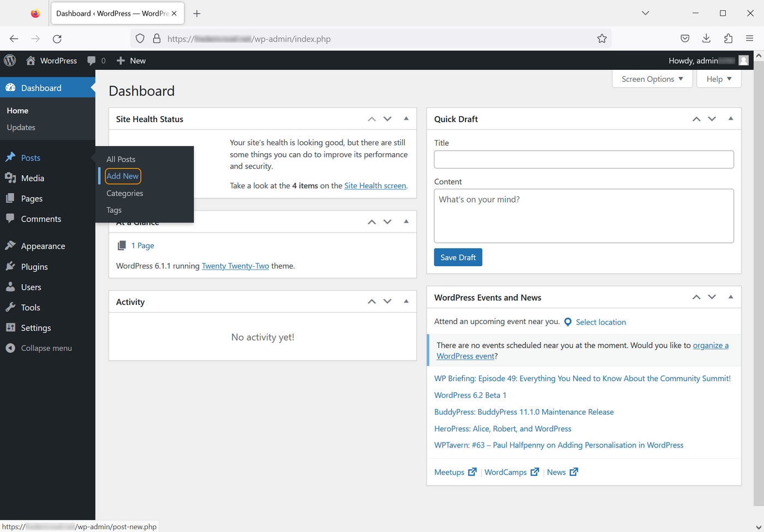Collapse the Quick Draft widget
The height and width of the screenshot is (532, 764).
tap(731, 118)
